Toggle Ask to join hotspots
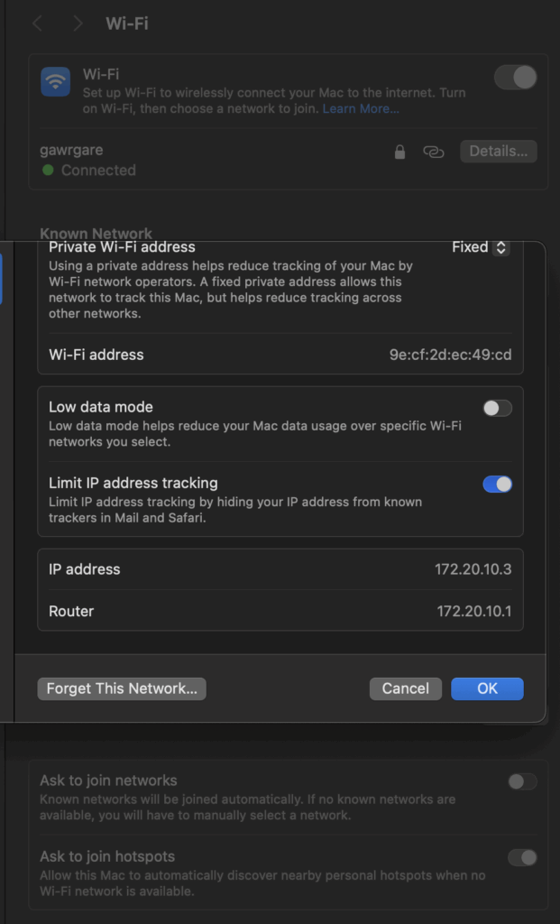 [x=522, y=857]
